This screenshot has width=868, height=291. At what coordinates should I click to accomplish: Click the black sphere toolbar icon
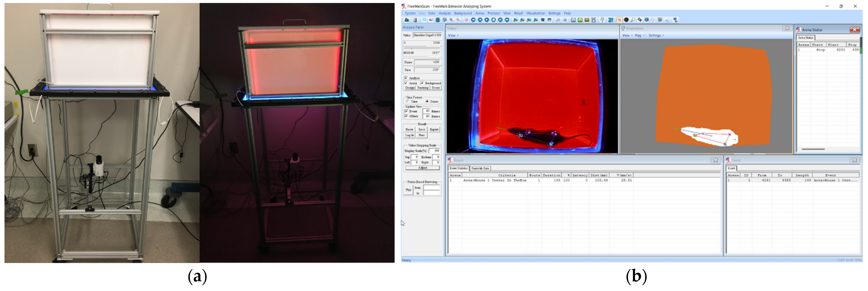[626, 20]
